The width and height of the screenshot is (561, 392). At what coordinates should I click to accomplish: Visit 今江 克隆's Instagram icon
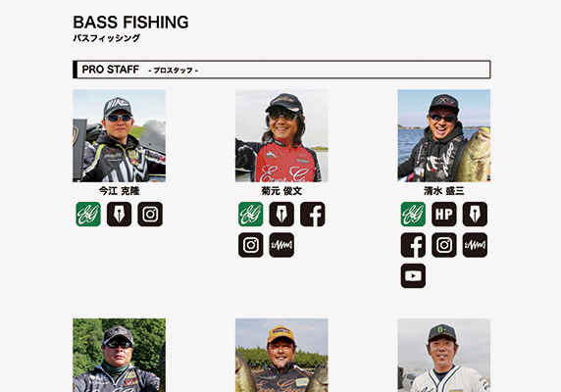(x=150, y=214)
